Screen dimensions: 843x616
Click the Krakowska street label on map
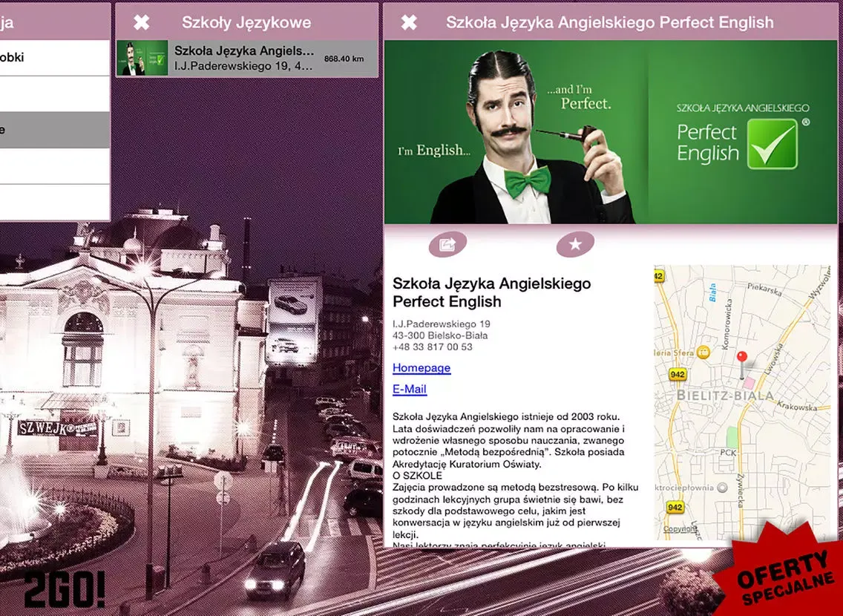797,407
